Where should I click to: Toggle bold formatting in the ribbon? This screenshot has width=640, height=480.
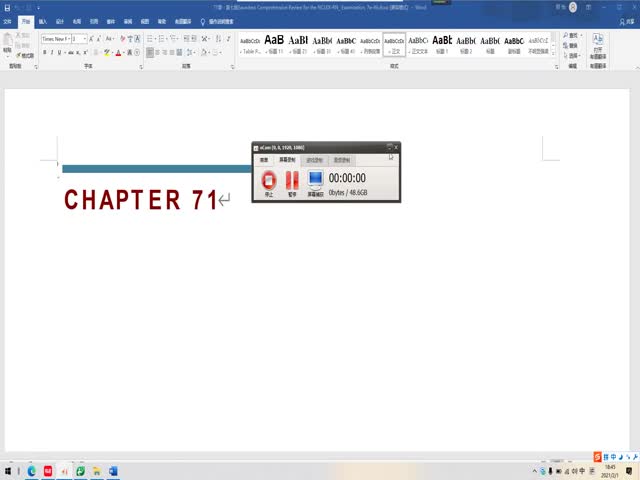click(x=44, y=52)
